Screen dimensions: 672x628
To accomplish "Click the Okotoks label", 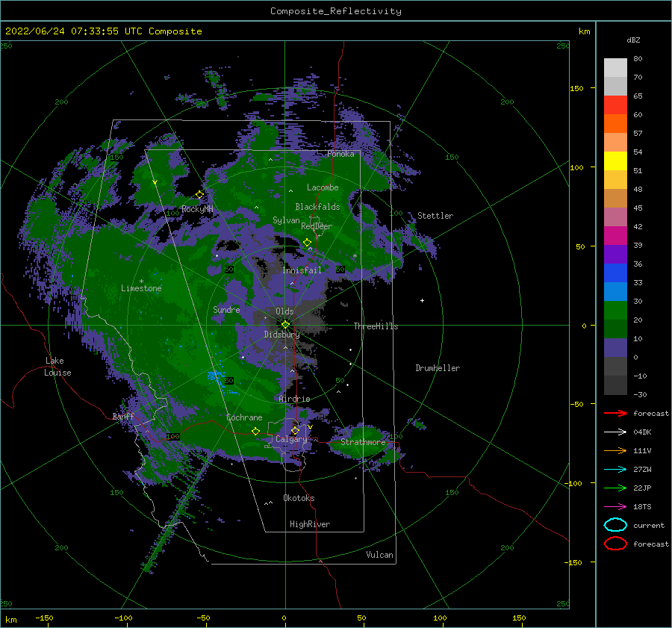I will pos(299,498).
